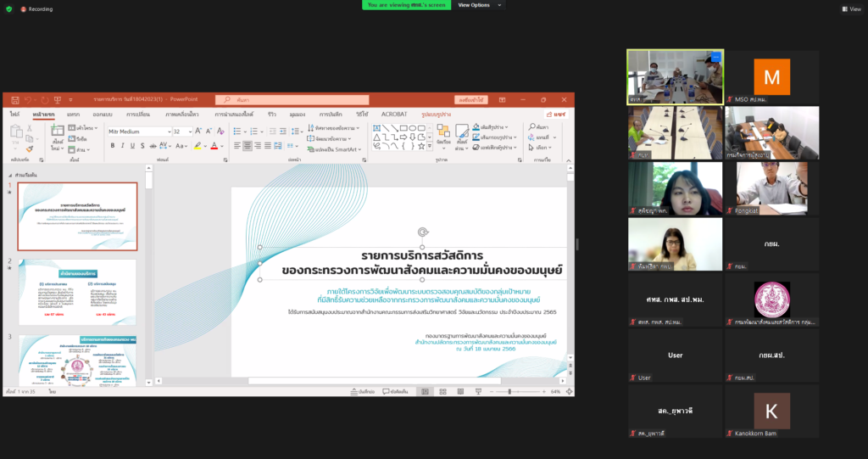Switch to the ACROBAT tab
The image size is (868, 459).
pyautogui.click(x=394, y=115)
